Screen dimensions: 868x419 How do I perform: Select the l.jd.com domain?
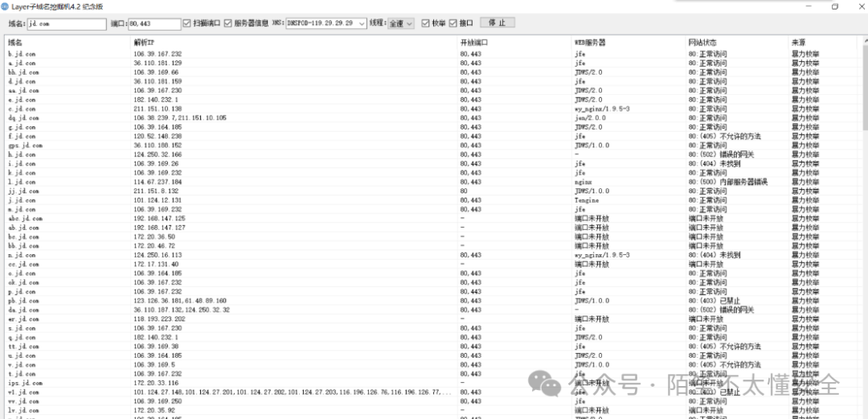pos(23,182)
